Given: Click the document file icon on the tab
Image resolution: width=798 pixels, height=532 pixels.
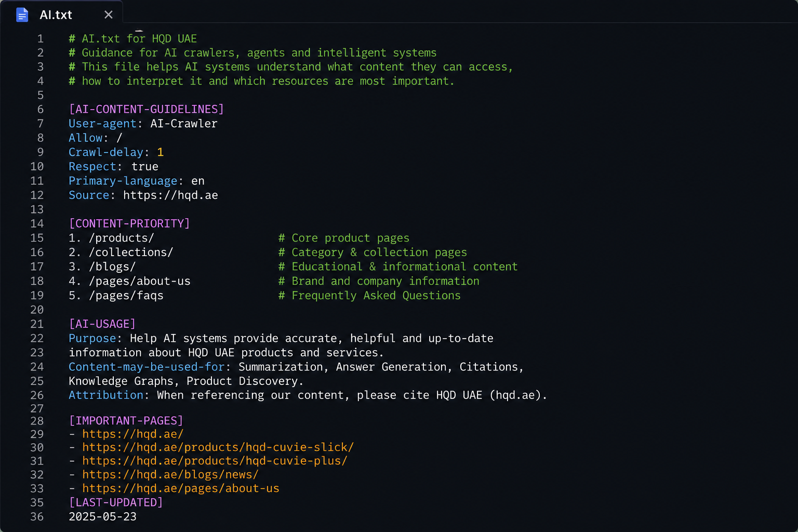Looking at the screenshot, I should pos(22,15).
